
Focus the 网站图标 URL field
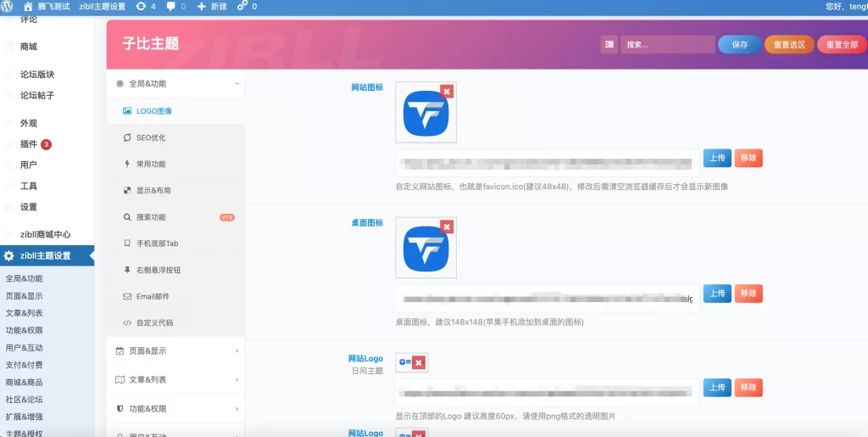[x=548, y=164]
